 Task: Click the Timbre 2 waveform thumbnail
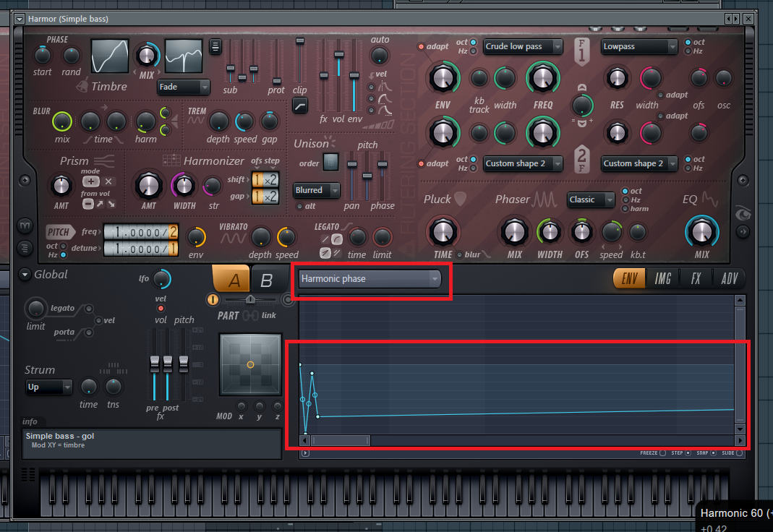(x=184, y=56)
